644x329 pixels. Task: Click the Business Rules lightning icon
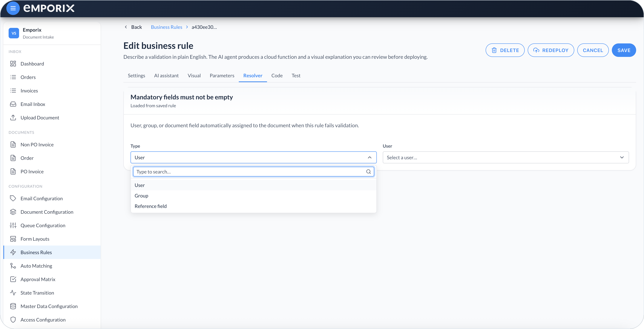point(13,252)
